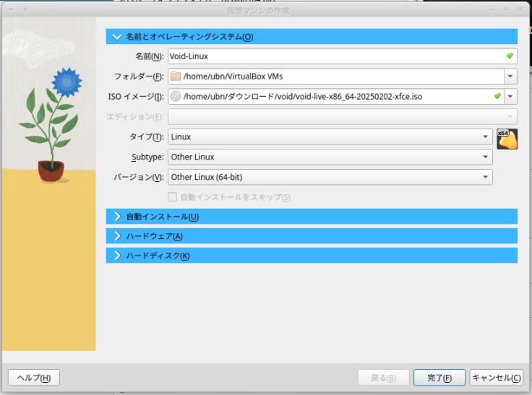Expand the Hardware (A) section

click(x=312, y=236)
